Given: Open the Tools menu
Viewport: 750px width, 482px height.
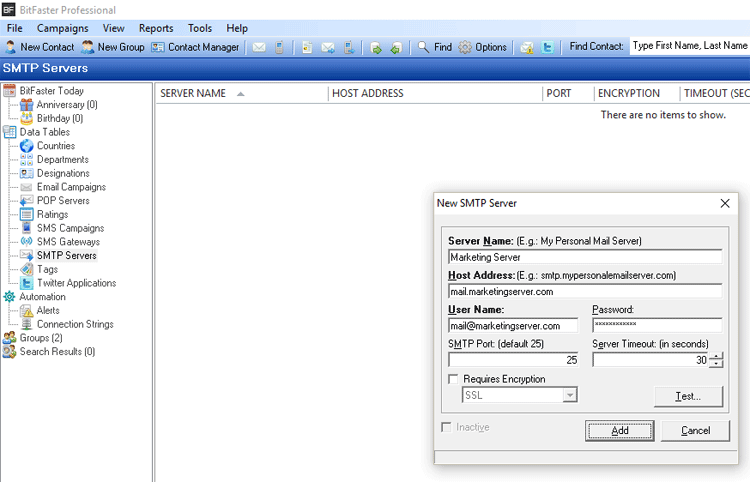Looking at the screenshot, I should (x=199, y=28).
